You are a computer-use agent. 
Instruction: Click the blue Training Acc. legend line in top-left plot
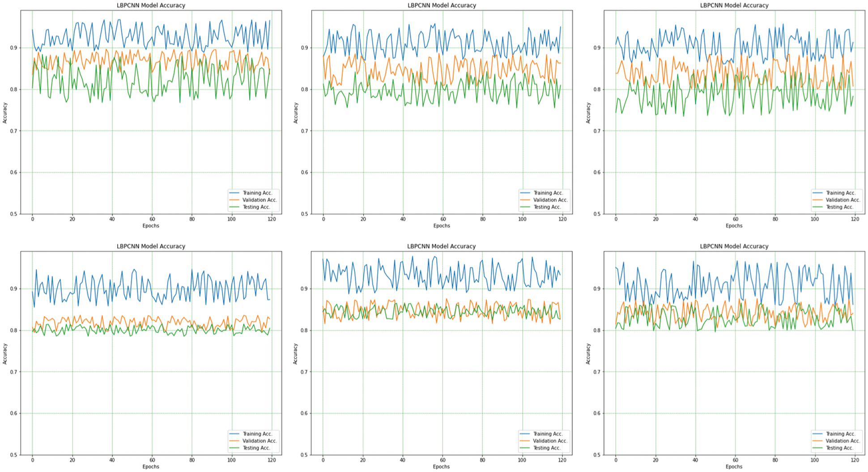(x=235, y=193)
